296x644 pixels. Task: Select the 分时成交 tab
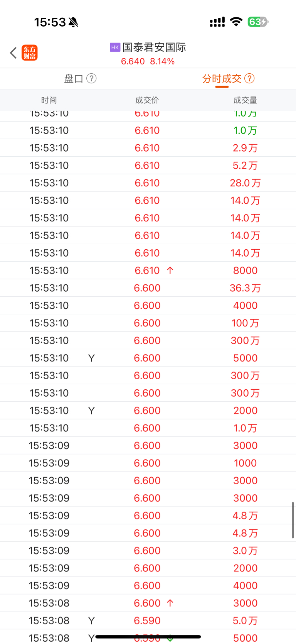tap(222, 79)
